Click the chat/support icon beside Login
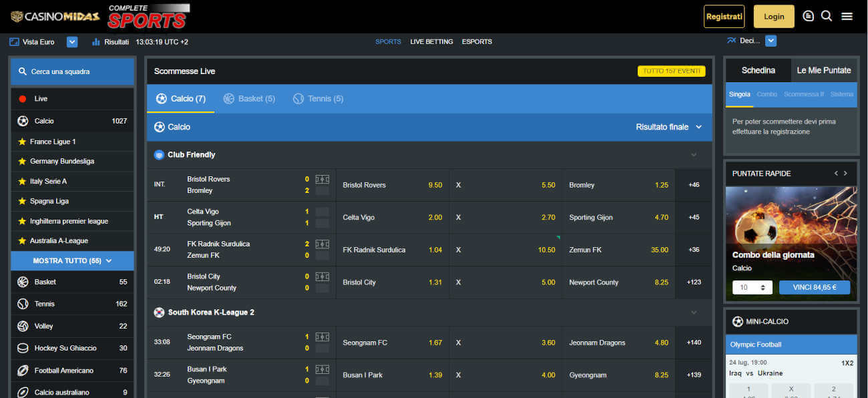The width and height of the screenshot is (868, 398). tap(809, 16)
